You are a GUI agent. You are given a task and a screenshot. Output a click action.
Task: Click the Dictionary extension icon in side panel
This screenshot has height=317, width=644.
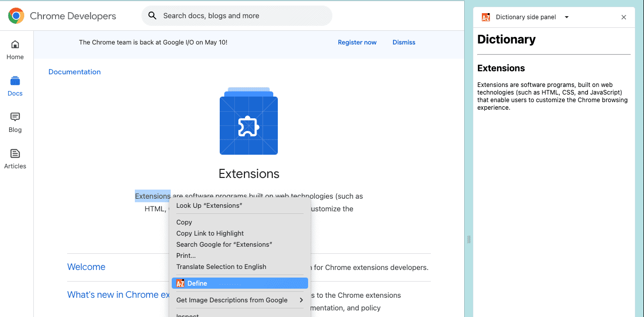coord(485,17)
